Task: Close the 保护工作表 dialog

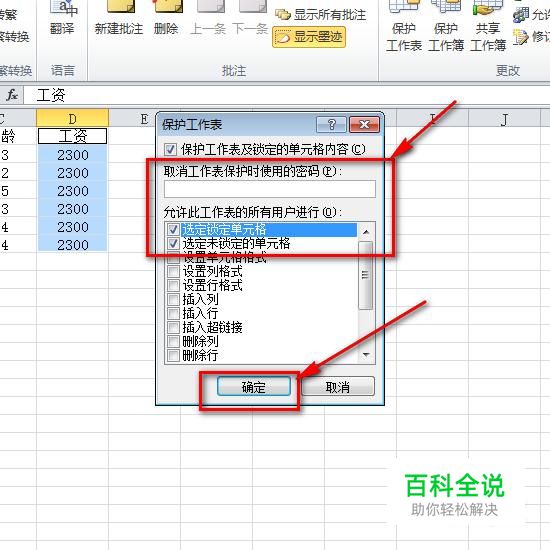Action: pyautogui.click(x=364, y=125)
